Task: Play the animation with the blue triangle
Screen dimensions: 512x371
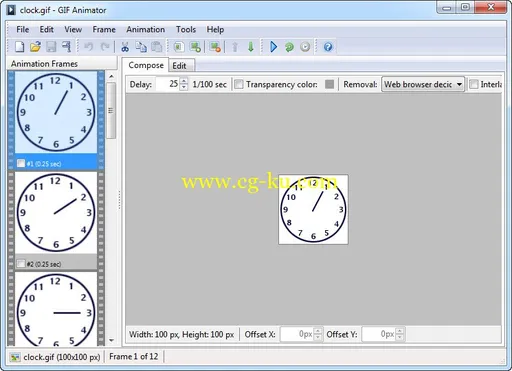Action: click(x=274, y=47)
